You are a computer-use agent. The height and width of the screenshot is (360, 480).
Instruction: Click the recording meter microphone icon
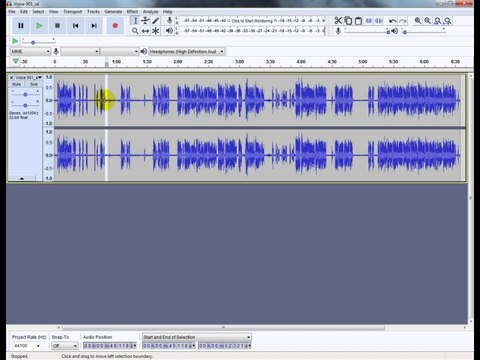[169, 20]
